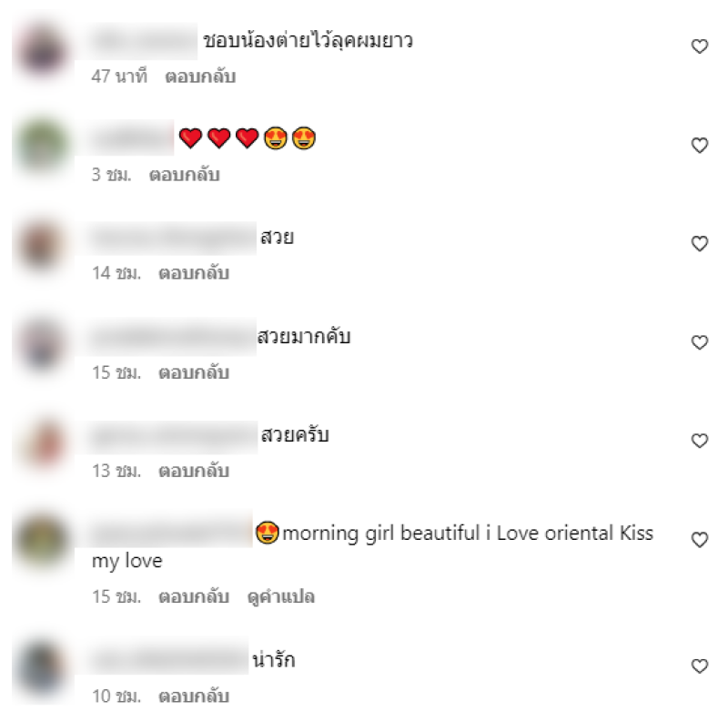
Task: Like the hearts emoji comment
Action: [x=699, y=146]
